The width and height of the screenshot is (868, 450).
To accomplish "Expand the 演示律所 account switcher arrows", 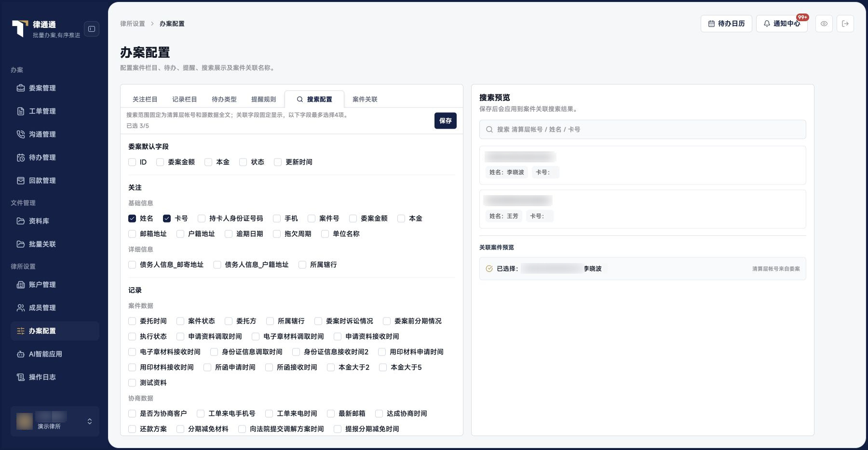I will 90,422.
